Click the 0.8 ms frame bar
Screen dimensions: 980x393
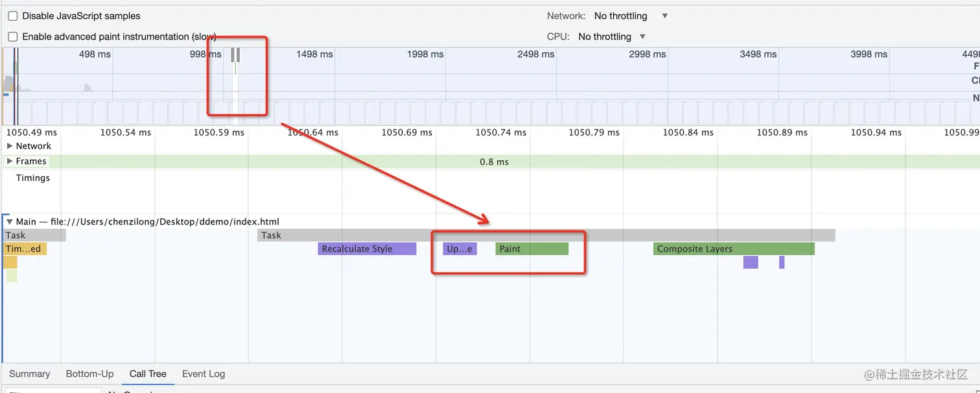(x=494, y=161)
